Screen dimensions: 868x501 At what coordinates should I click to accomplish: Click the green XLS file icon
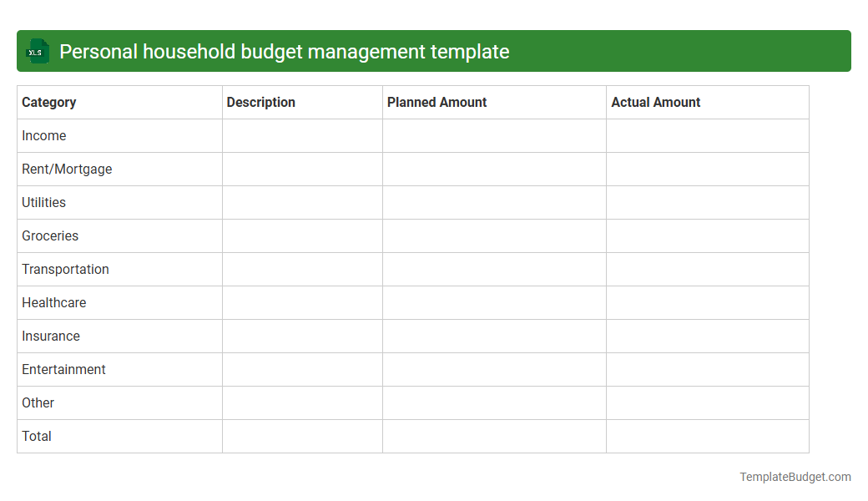click(37, 51)
